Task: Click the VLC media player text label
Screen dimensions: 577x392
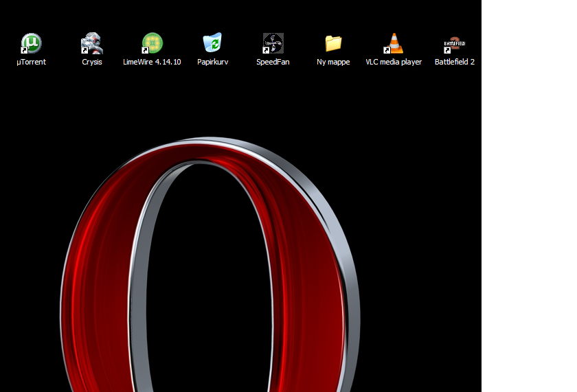Action: pos(394,62)
